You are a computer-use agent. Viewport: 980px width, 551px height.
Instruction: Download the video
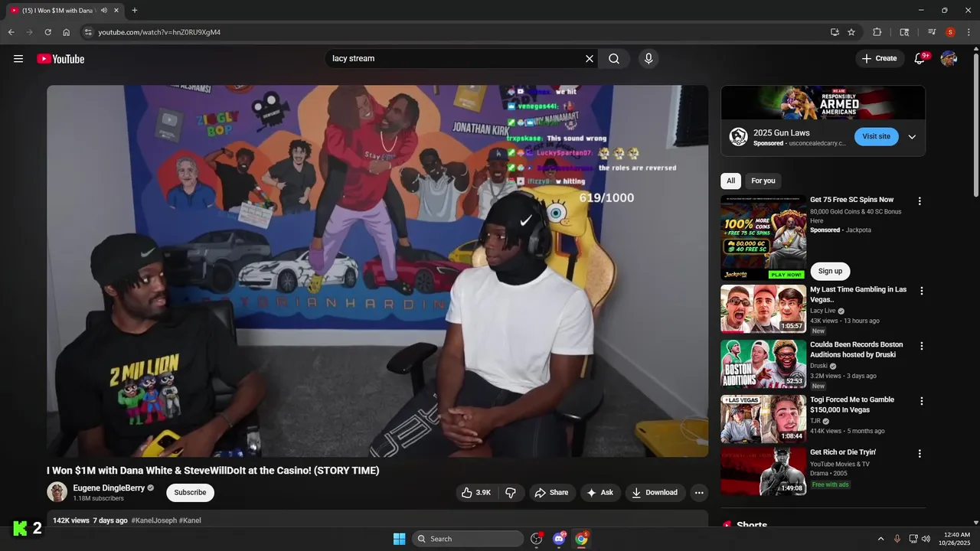pyautogui.click(x=655, y=493)
